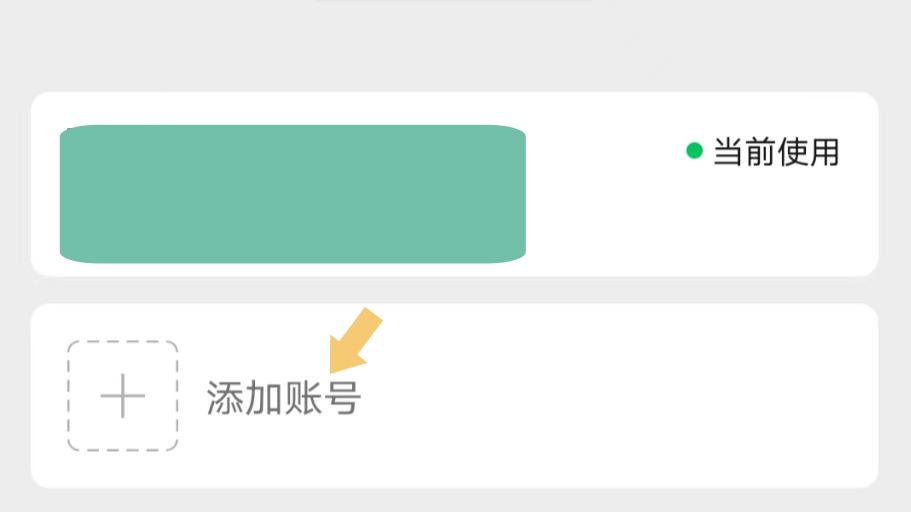Click the plus icon to add account
The image size is (911, 512).
(123, 398)
